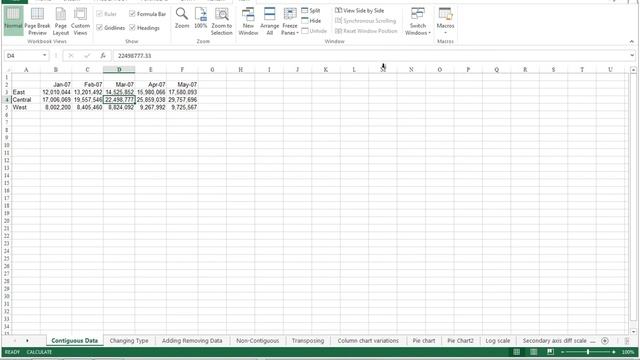
Task: Switch to Column chart variations sheet
Action: point(368,340)
